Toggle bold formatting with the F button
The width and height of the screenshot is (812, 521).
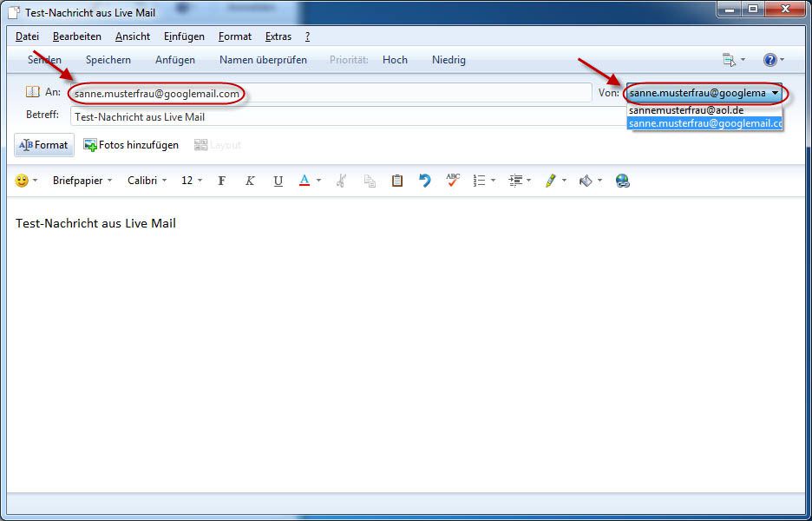coord(221,180)
